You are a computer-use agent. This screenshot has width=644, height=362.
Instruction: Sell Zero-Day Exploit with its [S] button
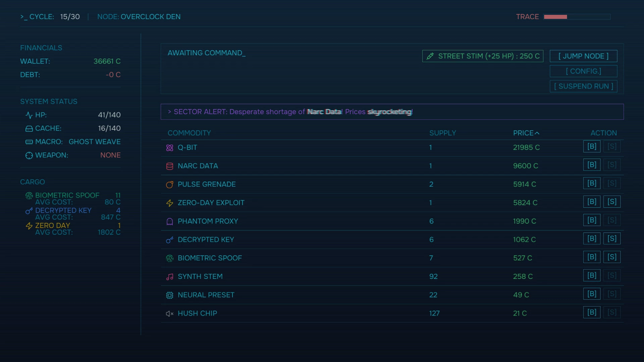612,202
